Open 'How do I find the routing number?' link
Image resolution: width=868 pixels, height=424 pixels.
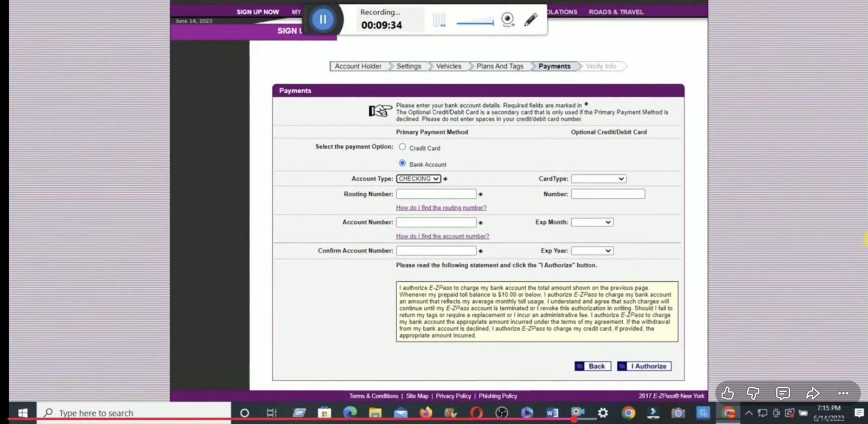tap(441, 208)
